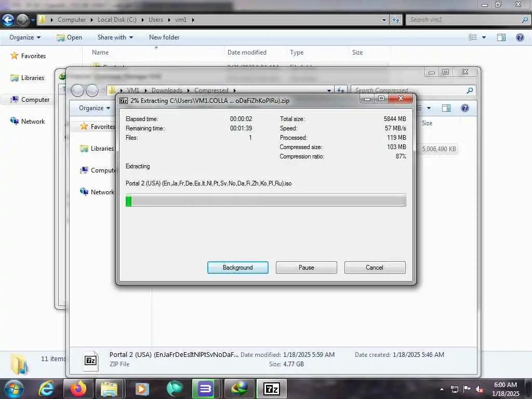Launch Internet Explorer from taskbar
Viewport: 532px width, 399px height.
(x=46, y=389)
